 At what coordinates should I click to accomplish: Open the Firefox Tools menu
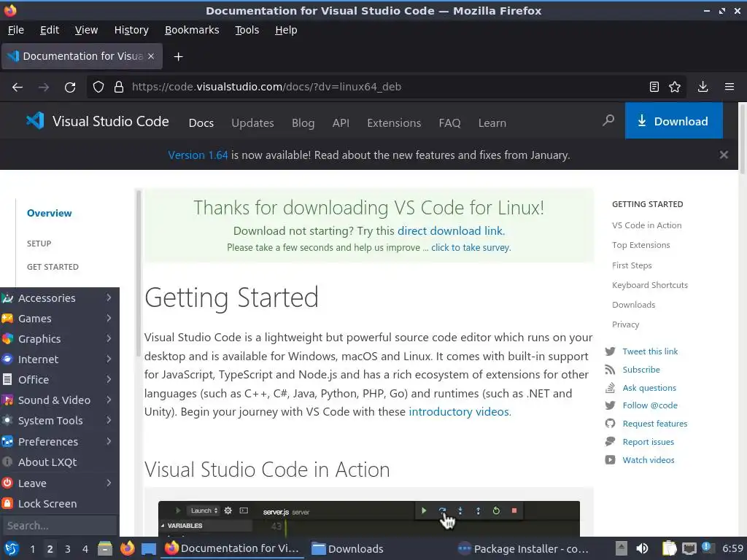click(247, 30)
